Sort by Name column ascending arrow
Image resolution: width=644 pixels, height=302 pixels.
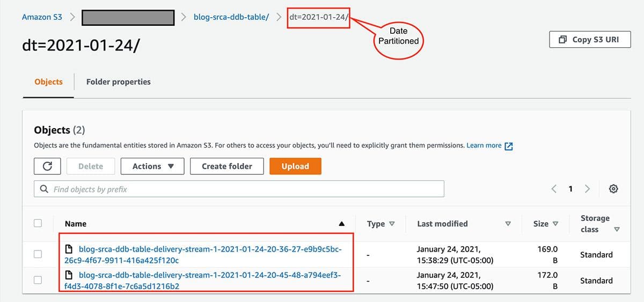coord(341,224)
